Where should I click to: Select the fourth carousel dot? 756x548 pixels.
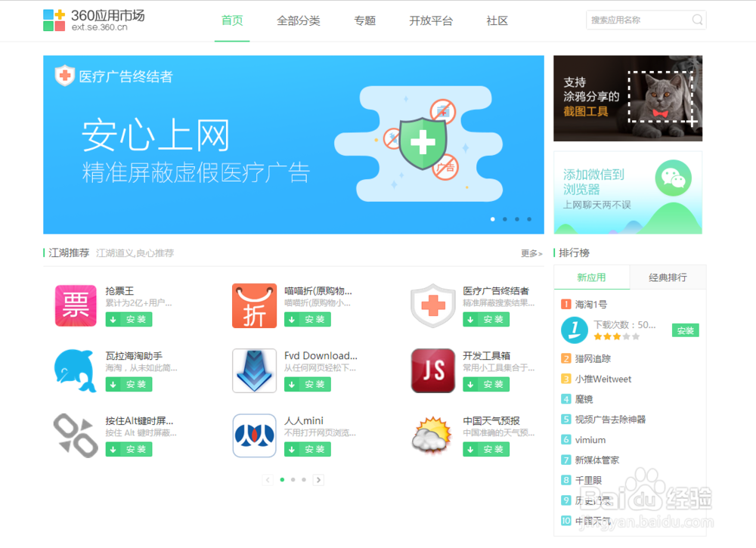(528, 218)
